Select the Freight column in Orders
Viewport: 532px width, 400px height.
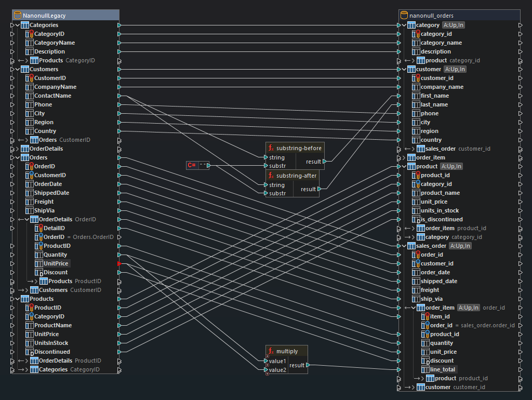39,202
